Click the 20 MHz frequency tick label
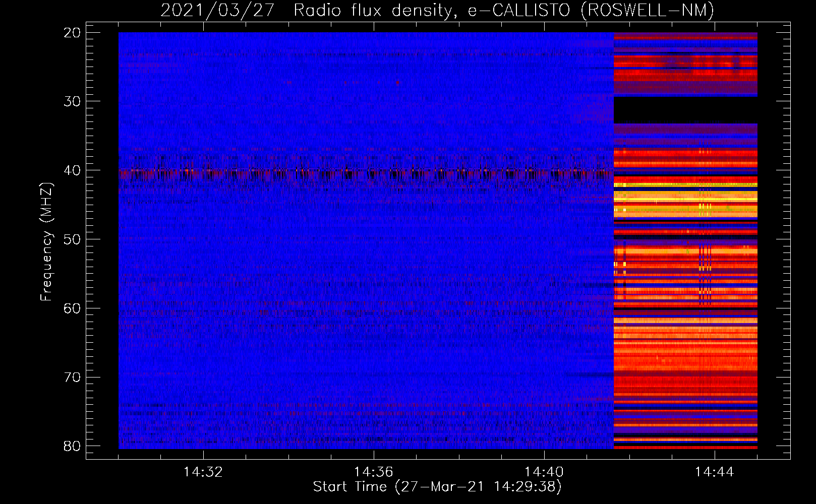Viewport: 816px width, 504px height. coord(72,33)
